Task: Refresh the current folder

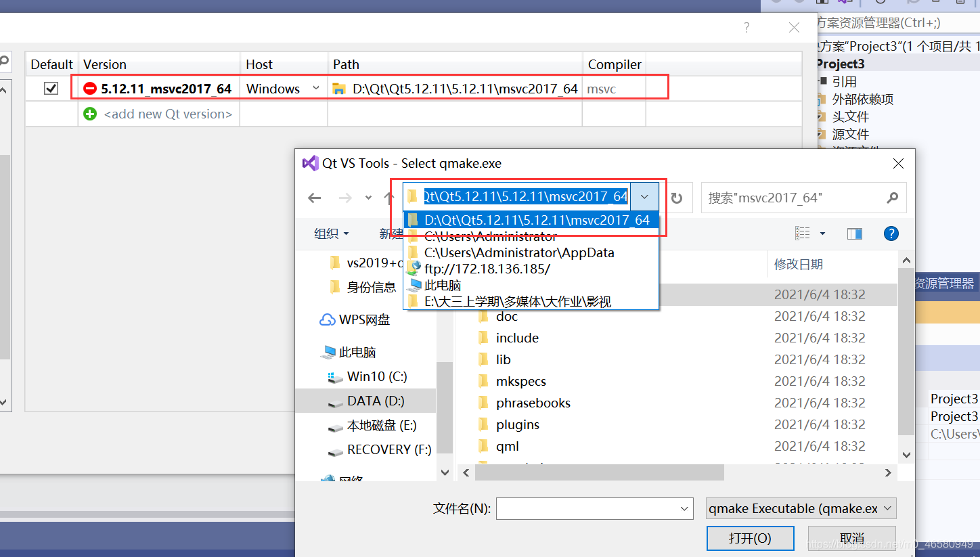Action: 677,198
